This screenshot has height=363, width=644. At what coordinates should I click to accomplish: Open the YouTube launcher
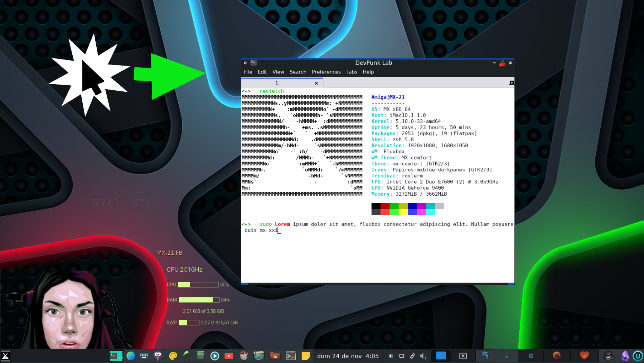[229, 356]
